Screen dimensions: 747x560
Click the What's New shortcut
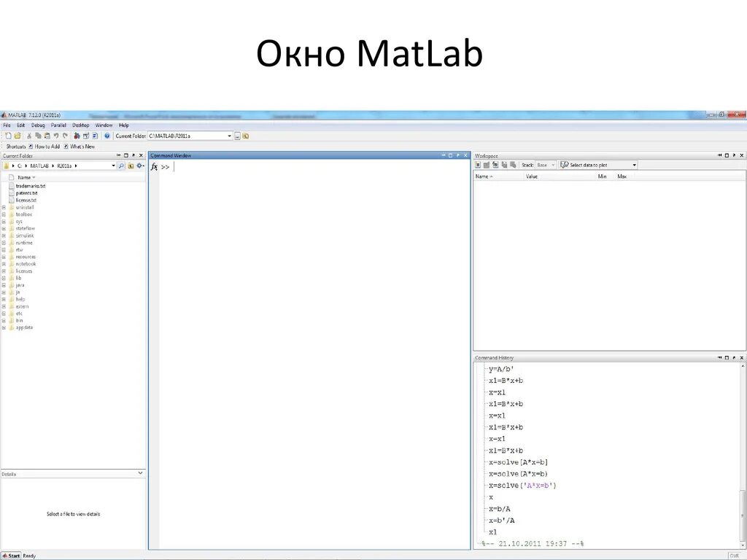[x=79, y=147]
